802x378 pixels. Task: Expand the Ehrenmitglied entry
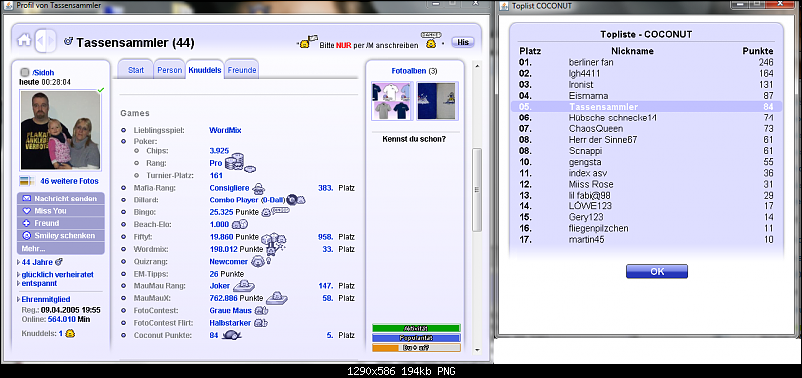click(x=19, y=299)
